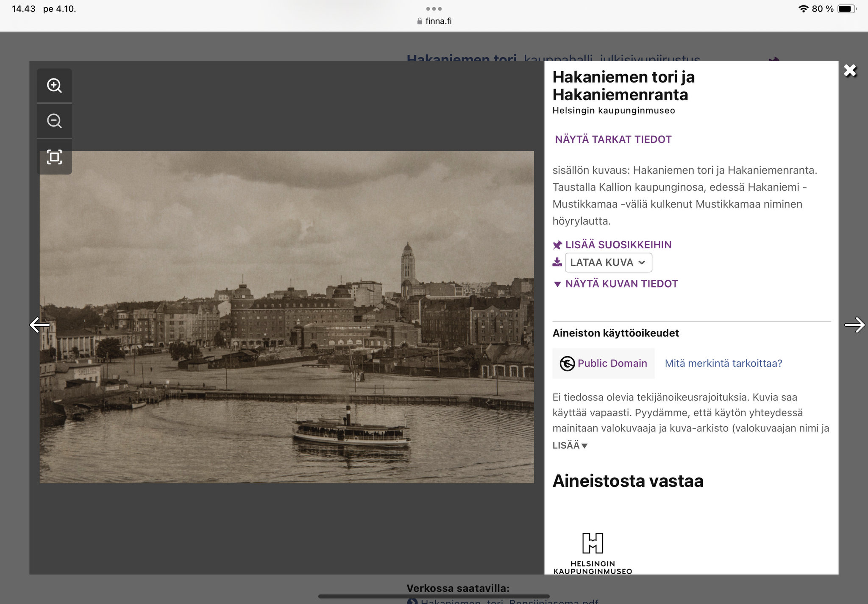
Task: Add to favorites via Lisää suosikkeihin
Action: click(618, 245)
